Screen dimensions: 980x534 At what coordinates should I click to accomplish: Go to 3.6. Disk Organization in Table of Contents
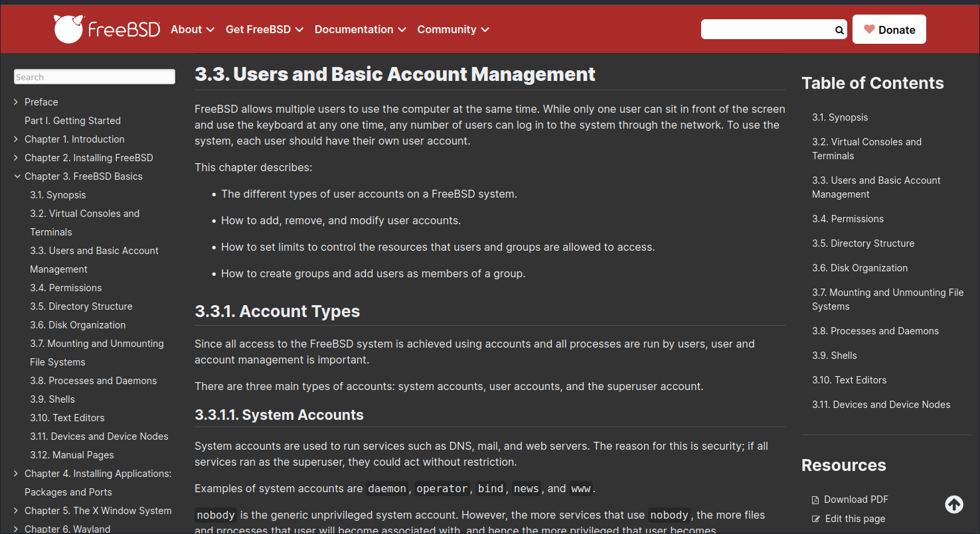pyautogui.click(x=860, y=268)
